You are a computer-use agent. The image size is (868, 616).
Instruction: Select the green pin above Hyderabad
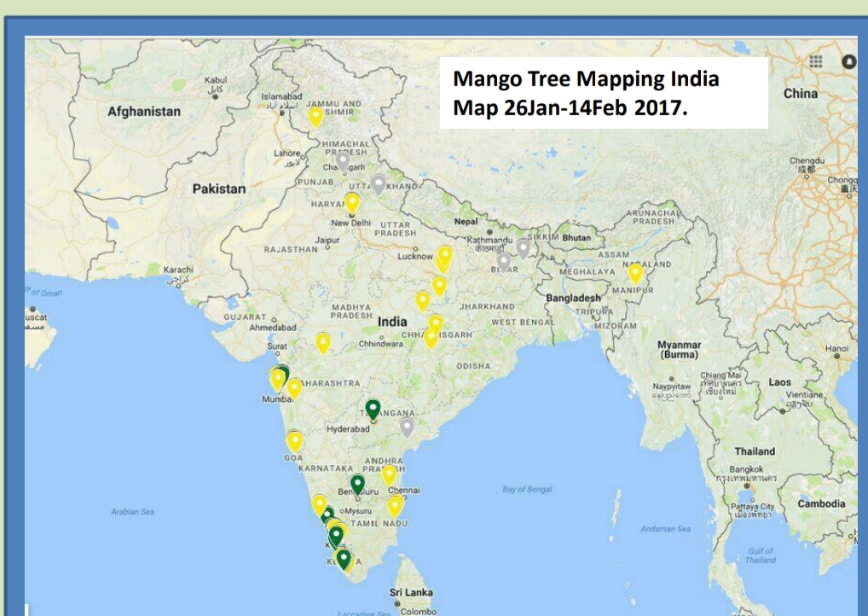[373, 410]
